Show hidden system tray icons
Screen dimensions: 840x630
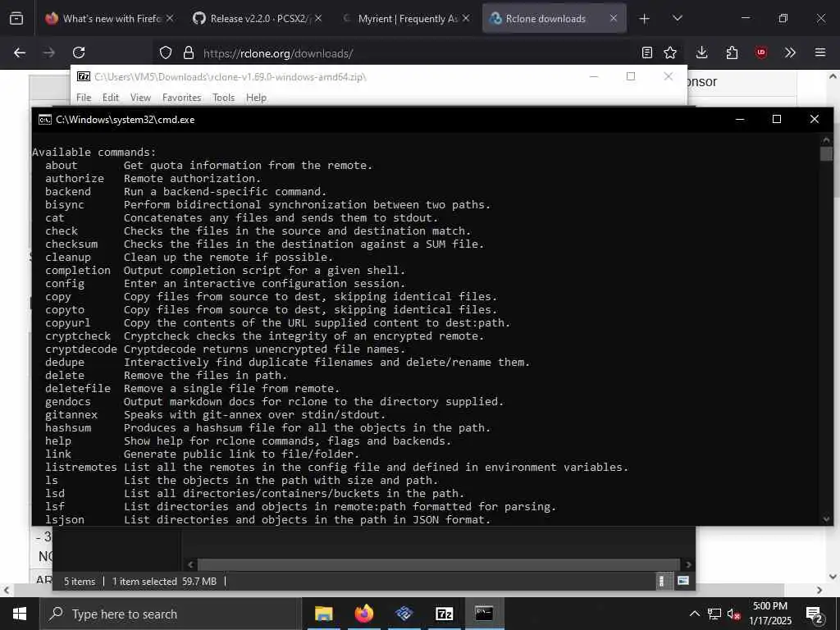tap(694, 614)
